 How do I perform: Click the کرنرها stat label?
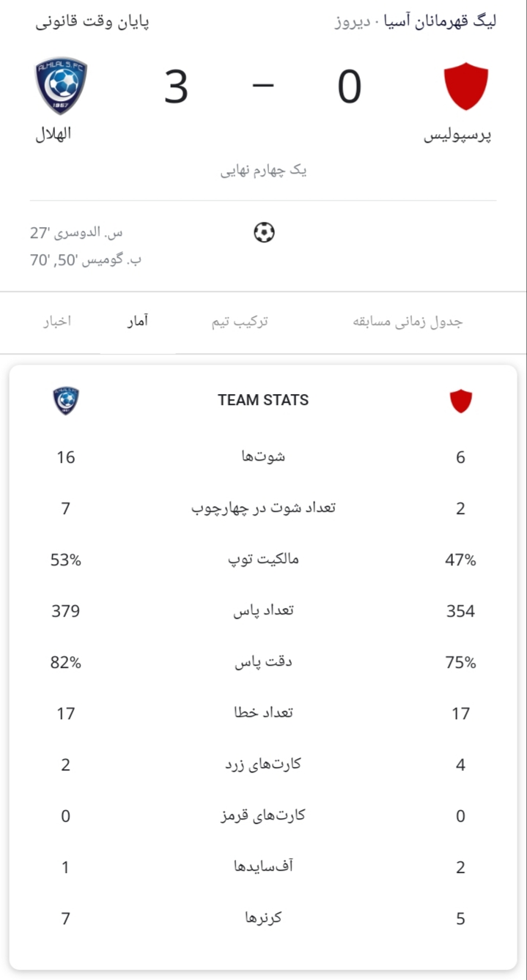pos(263,918)
